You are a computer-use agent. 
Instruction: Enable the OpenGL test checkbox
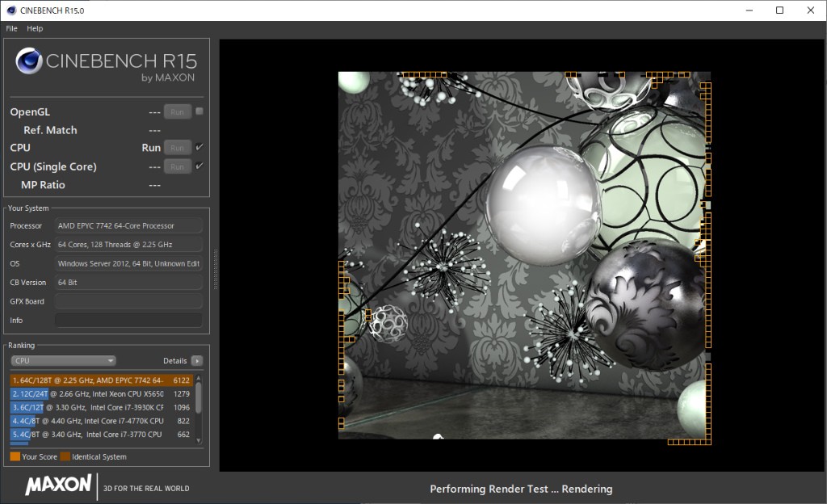point(199,111)
